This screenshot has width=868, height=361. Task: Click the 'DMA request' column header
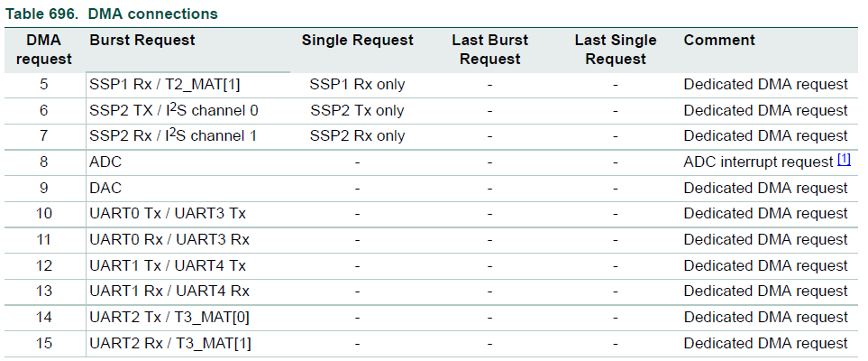tap(44, 50)
